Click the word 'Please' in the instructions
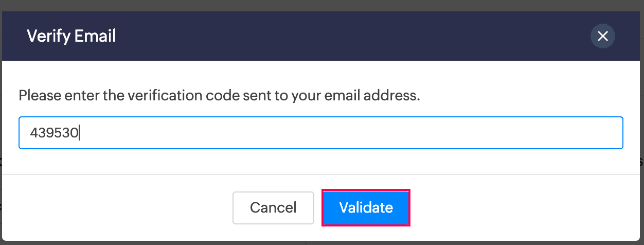This screenshot has width=644, height=245. pyautogui.click(x=38, y=96)
